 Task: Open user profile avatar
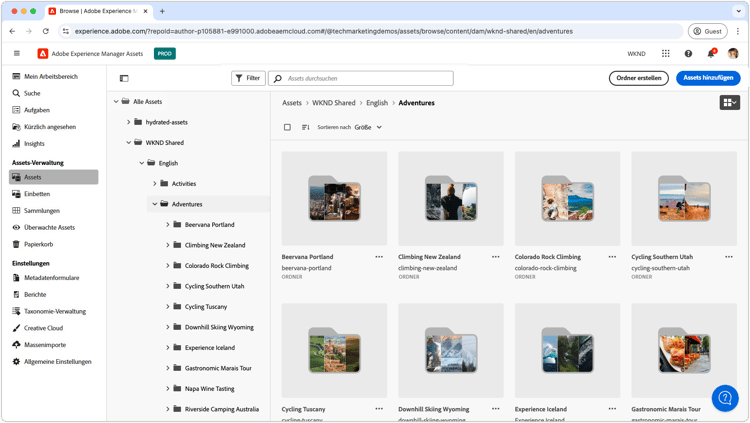click(733, 54)
